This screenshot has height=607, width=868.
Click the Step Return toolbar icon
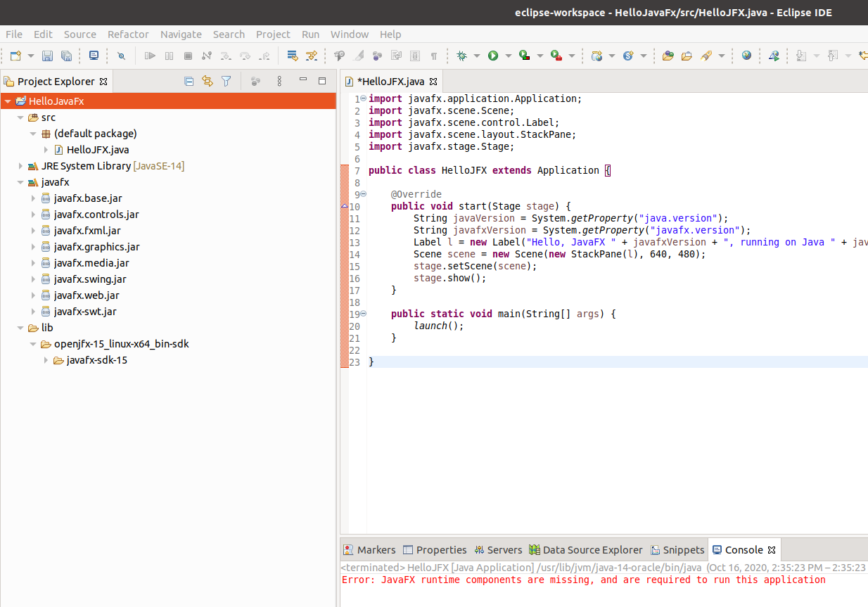pos(264,56)
